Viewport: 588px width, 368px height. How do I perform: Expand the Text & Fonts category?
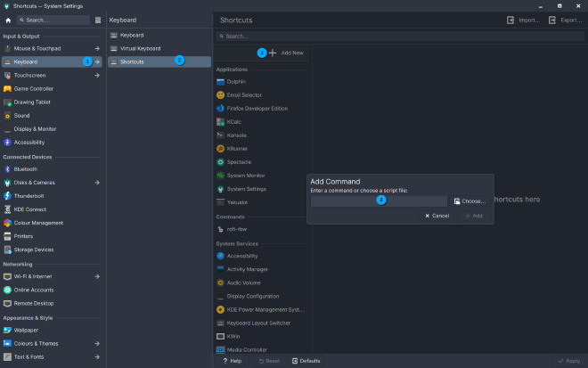coord(97,356)
